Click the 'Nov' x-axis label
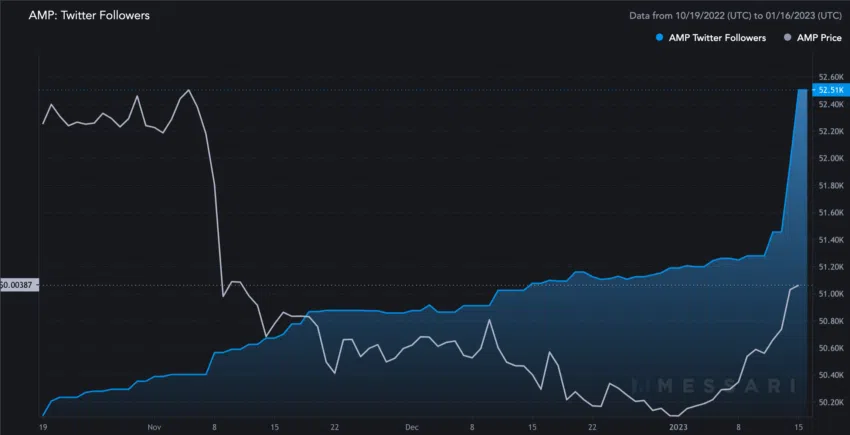The width and height of the screenshot is (850, 435). pos(156,427)
